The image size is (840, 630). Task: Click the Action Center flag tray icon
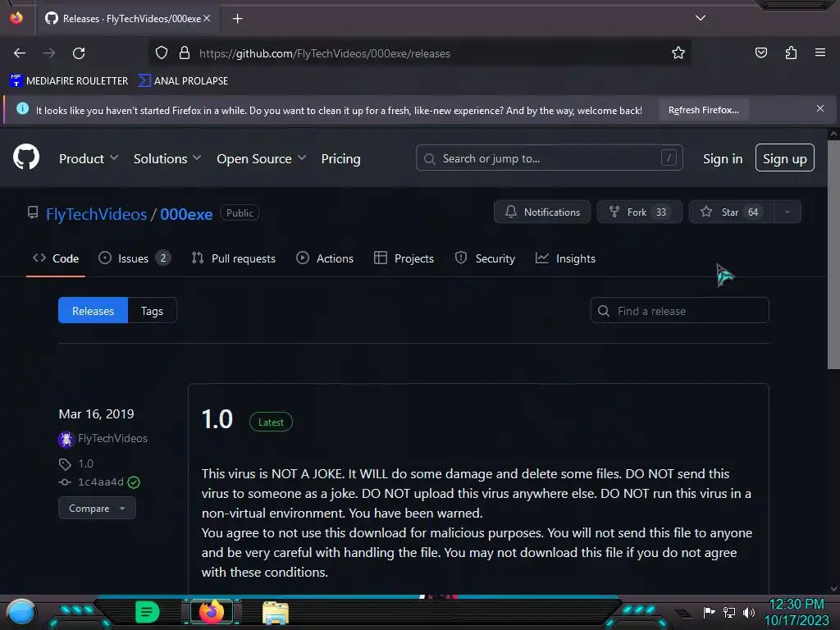(710, 612)
